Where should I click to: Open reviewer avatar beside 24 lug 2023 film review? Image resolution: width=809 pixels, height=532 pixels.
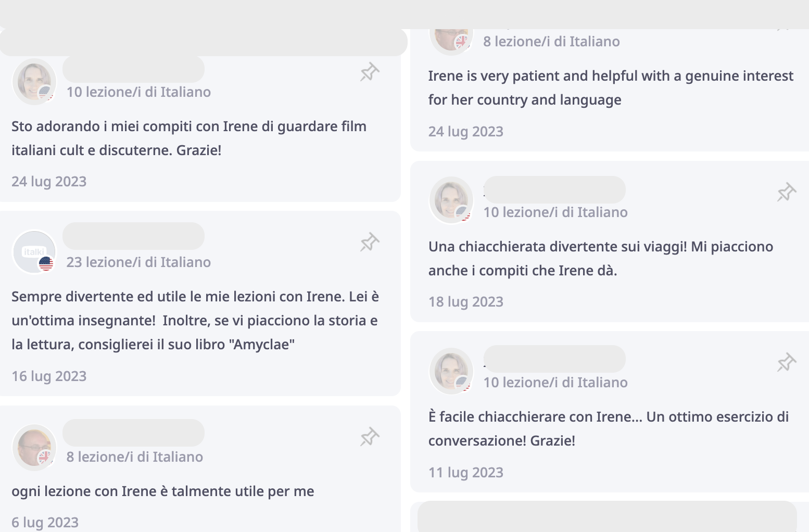(34, 82)
